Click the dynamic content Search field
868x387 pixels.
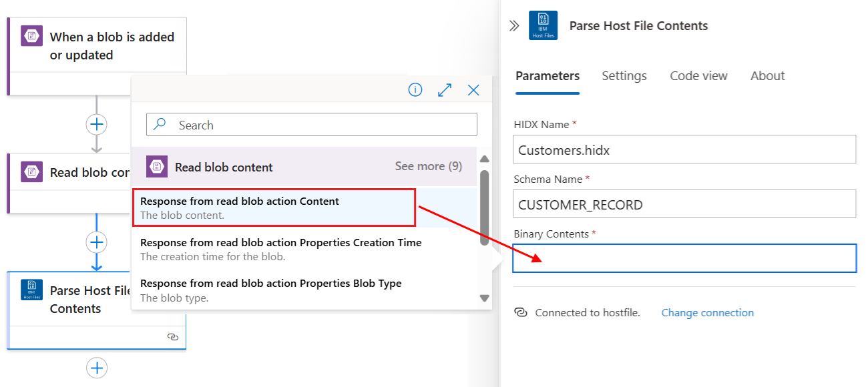pyautogui.click(x=312, y=125)
